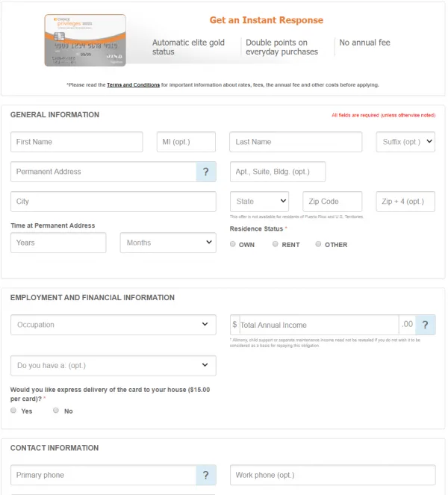
Task: Click the First Name field
Action: tap(76, 142)
